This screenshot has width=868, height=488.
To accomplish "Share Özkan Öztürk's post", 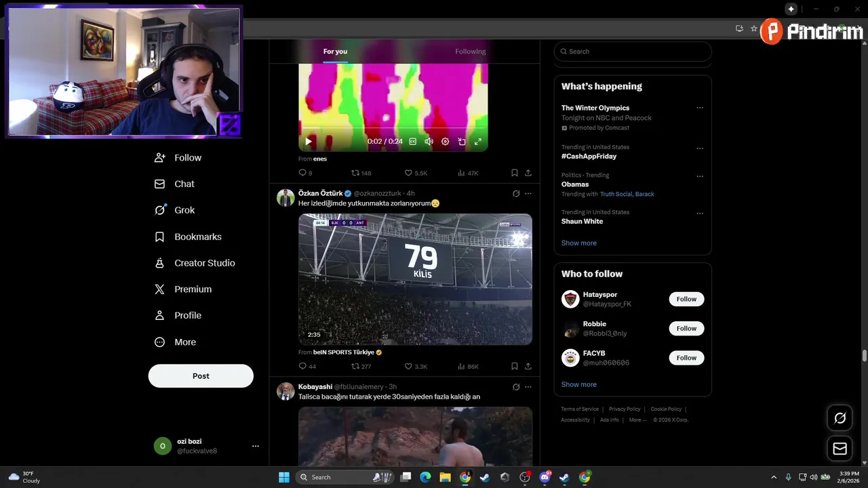I will pyautogui.click(x=528, y=366).
